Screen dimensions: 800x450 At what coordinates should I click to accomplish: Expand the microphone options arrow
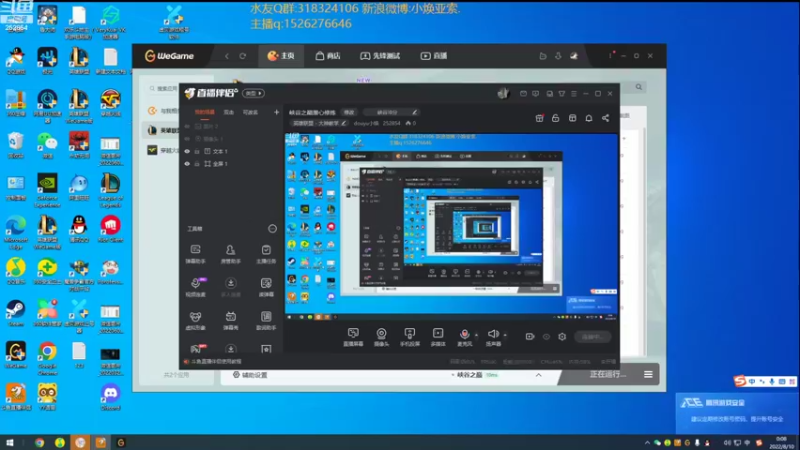point(477,335)
